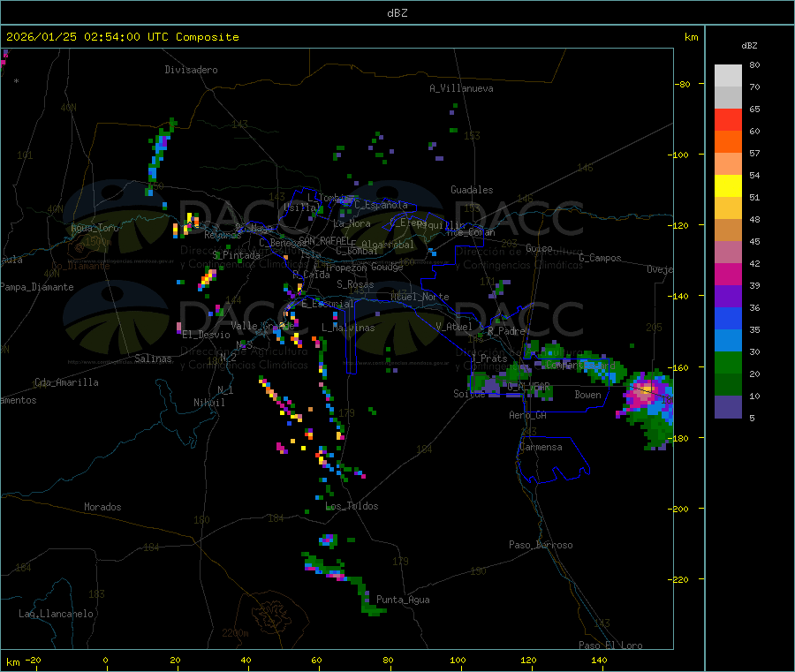The height and width of the screenshot is (672, 795).
Task: Click the magenta 39-42 dBZ legend swatch
Action: tap(728, 274)
